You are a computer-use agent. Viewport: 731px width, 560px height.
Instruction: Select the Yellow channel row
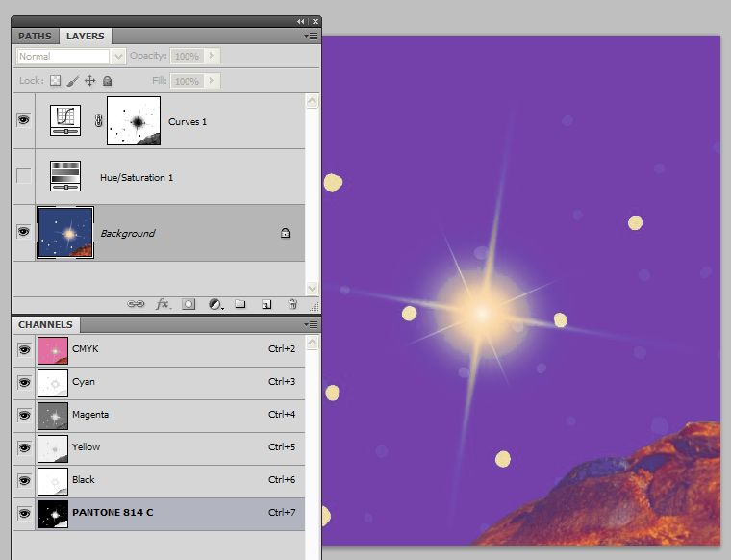tap(159, 448)
